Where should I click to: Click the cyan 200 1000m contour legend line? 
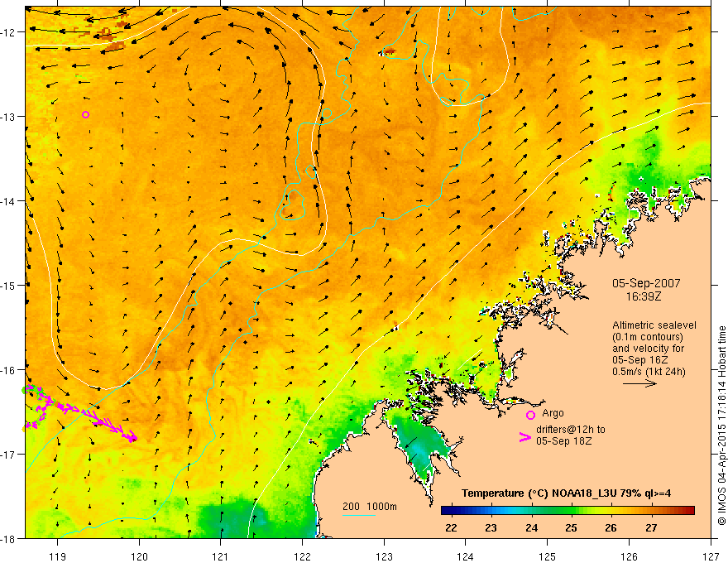pyautogui.click(x=358, y=515)
